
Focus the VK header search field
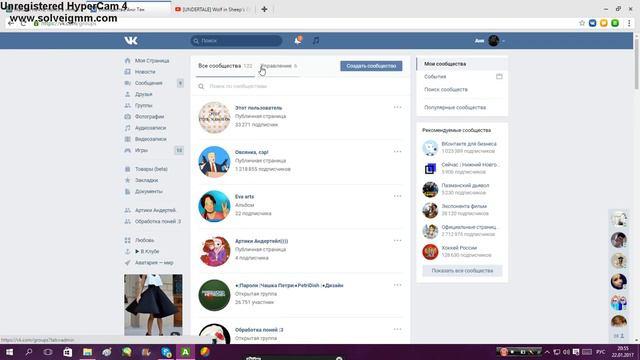(x=236, y=41)
